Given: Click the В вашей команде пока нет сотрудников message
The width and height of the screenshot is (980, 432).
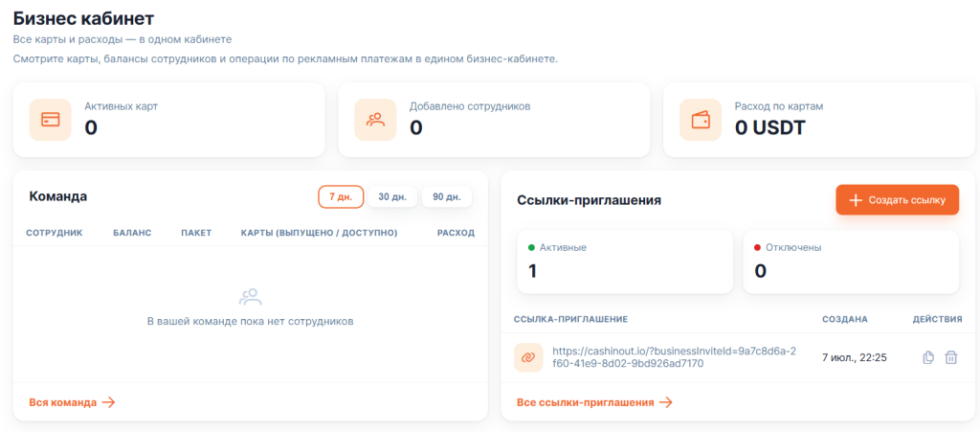Looking at the screenshot, I should point(251,321).
